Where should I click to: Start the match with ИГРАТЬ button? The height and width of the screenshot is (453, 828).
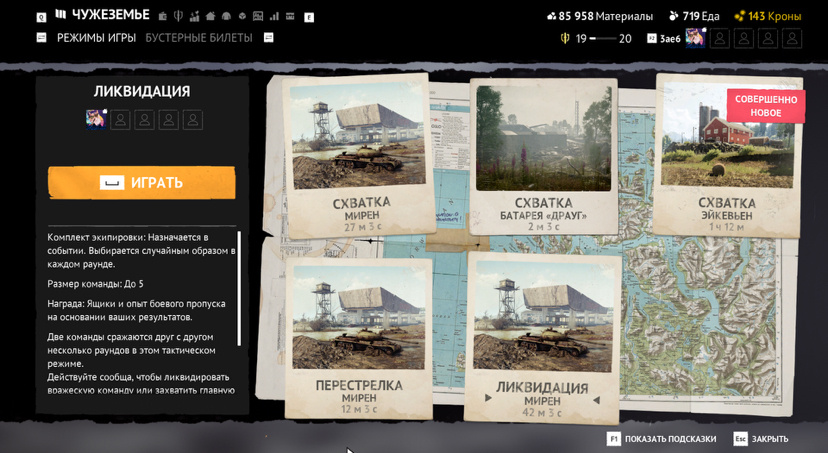click(142, 183)
